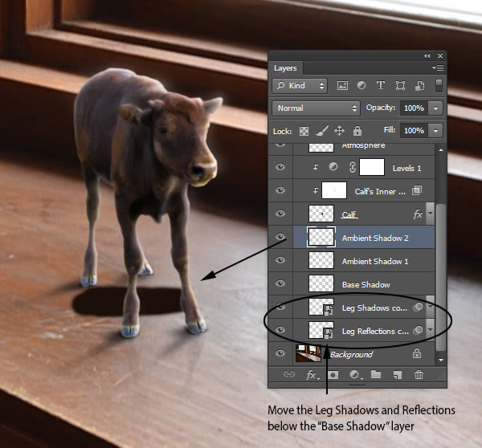482x448 pixels.
Task: Expand Leg Reflections layer effects arrow
Action: (x=431, y=330)
